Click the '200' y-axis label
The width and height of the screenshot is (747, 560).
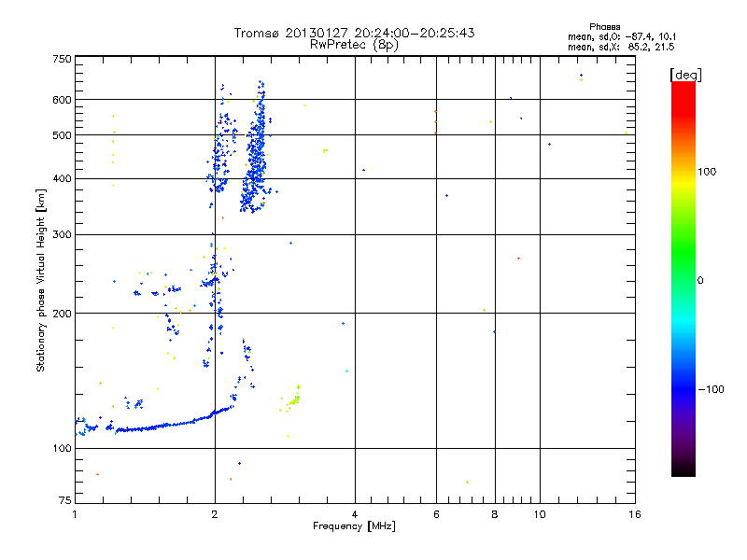62,314
